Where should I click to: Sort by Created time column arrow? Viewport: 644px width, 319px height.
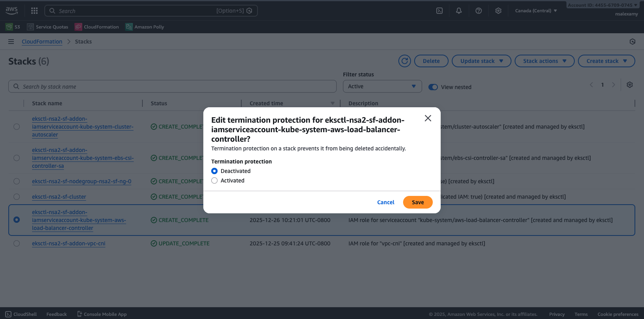[333, 103]
